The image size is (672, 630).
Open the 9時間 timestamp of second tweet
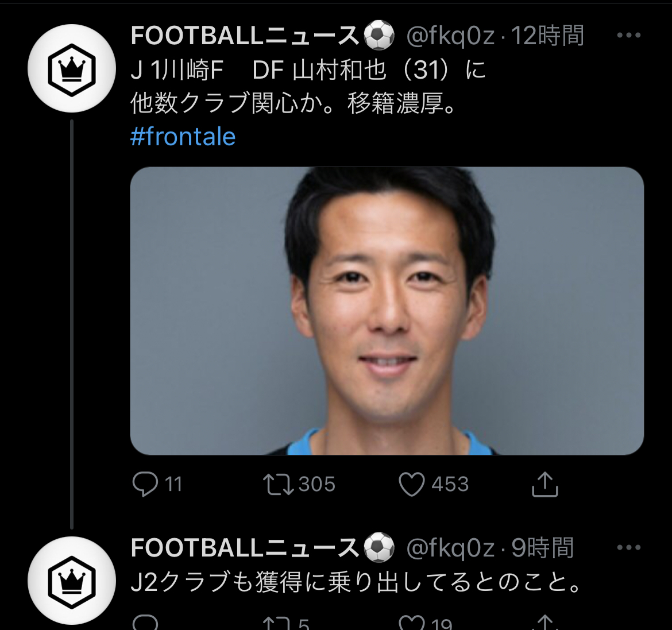542,548
